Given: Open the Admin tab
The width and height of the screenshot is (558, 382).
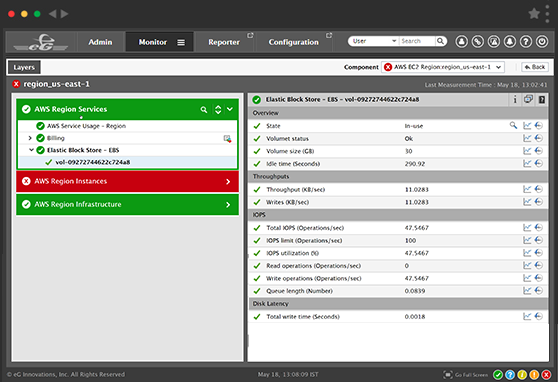Looking at the screenshot, I should [x=100, y=42].
